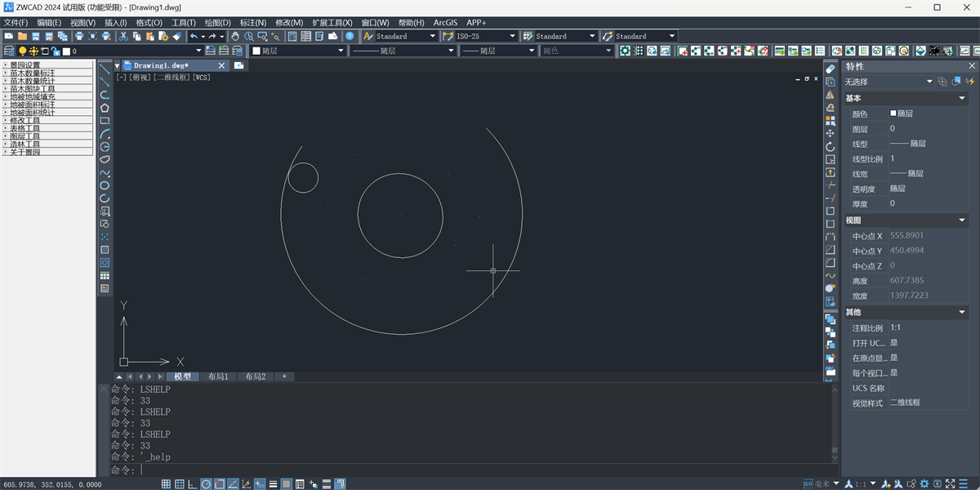Select the Arc draw tool
980x490 pixels.
(105, 133)
